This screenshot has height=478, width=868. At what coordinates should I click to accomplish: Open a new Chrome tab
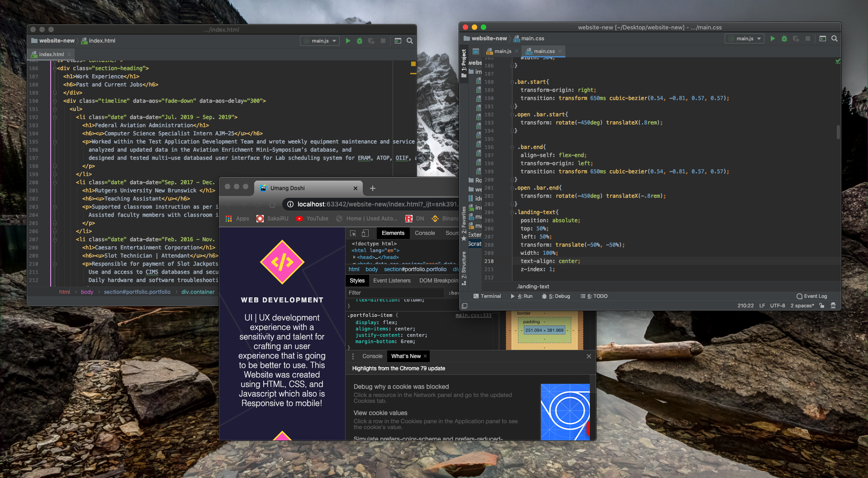pos(373,188)
